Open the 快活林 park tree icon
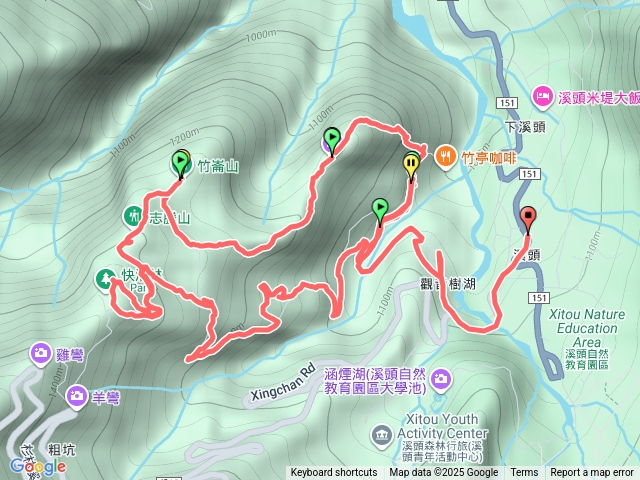The height and width of the screenshot is (480, 640). point(105,279)
